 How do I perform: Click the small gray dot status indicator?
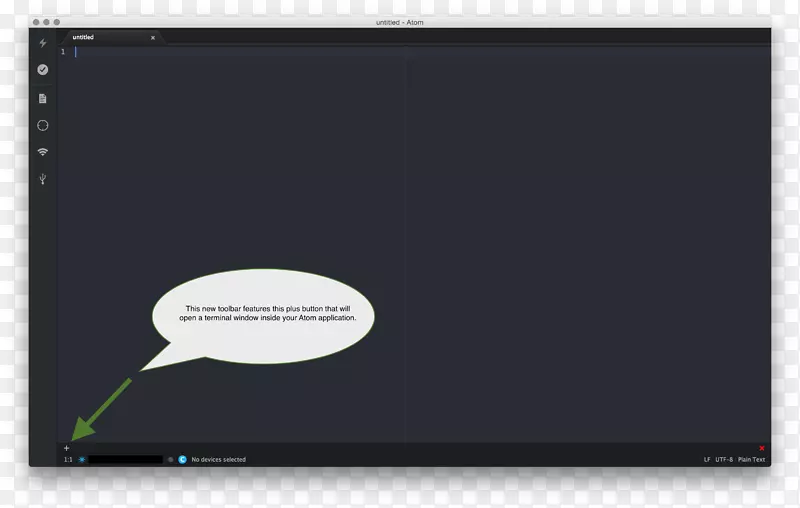(x=171, y=460)
